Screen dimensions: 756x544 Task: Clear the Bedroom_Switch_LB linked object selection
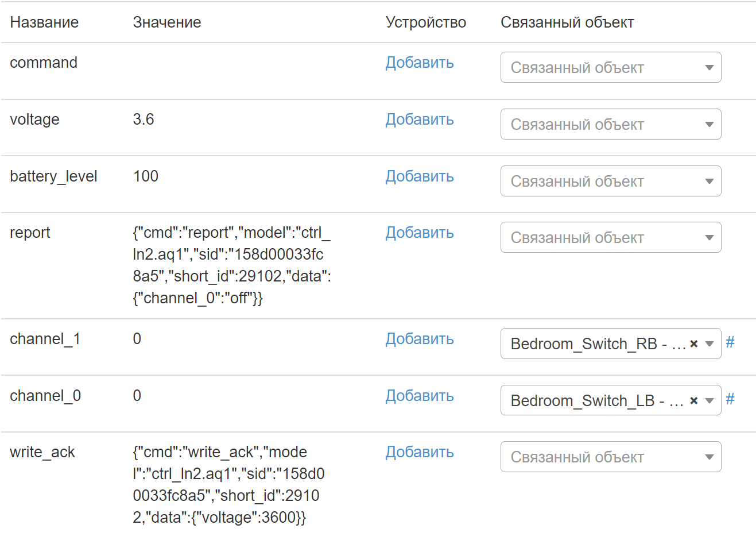[693, 401]
